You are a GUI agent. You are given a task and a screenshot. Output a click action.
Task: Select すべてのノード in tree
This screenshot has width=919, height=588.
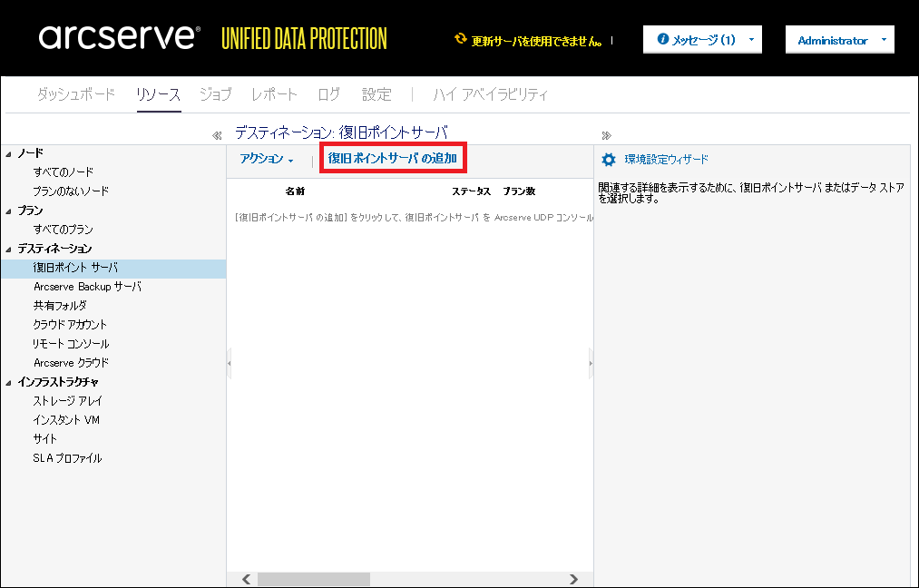pyautogui.click(x=64, y=171)
